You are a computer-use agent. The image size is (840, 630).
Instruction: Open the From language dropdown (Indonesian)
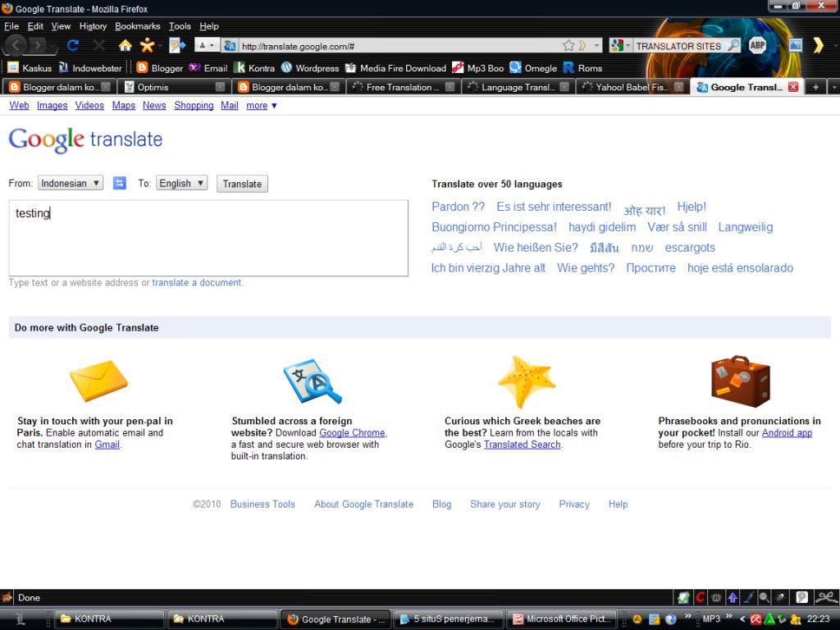coord(71,183)
